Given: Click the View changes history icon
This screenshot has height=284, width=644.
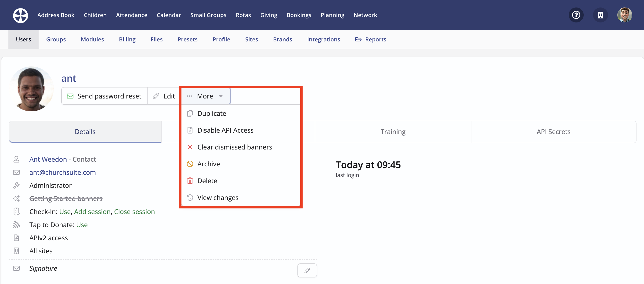Looking at the screenshot, I should coord(190,197).
